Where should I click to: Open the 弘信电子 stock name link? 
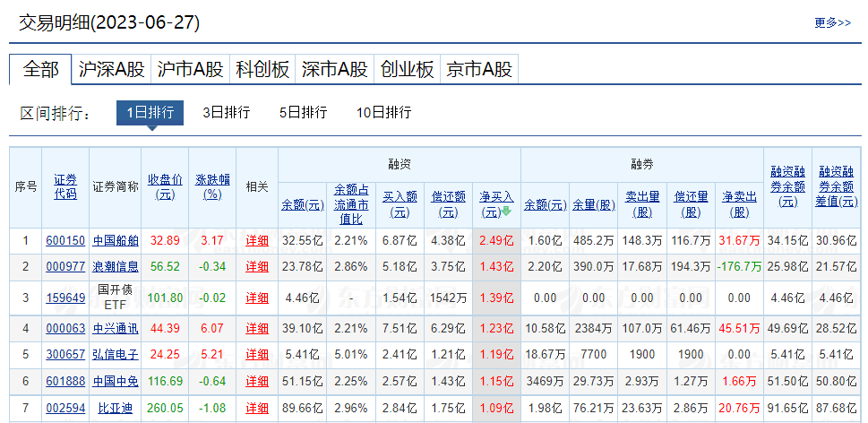(116, 354)
